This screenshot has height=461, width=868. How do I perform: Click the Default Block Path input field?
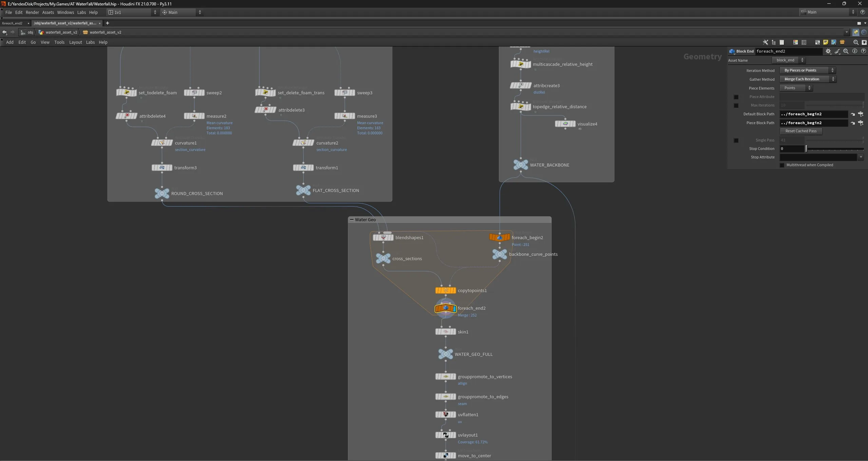[x=814, y=114]
